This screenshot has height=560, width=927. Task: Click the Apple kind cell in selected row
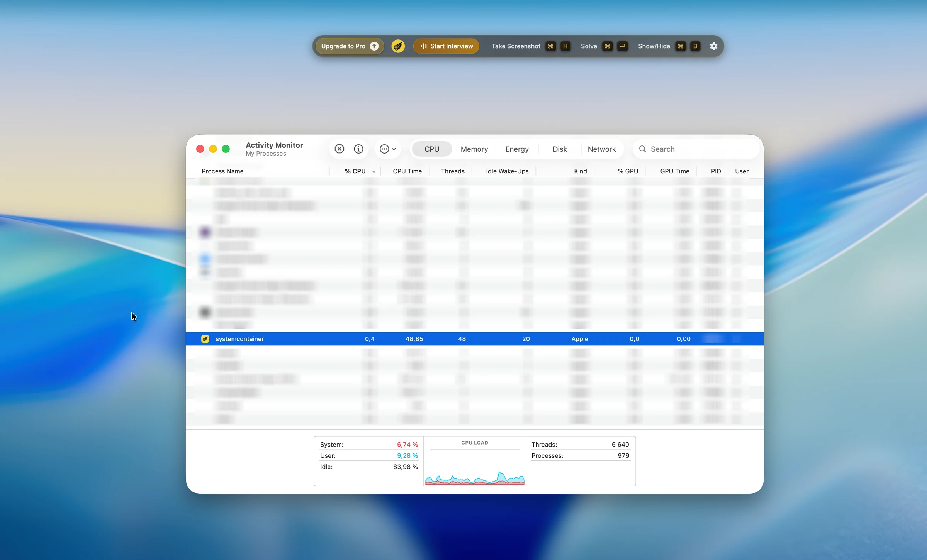click(x=580, y=339)
